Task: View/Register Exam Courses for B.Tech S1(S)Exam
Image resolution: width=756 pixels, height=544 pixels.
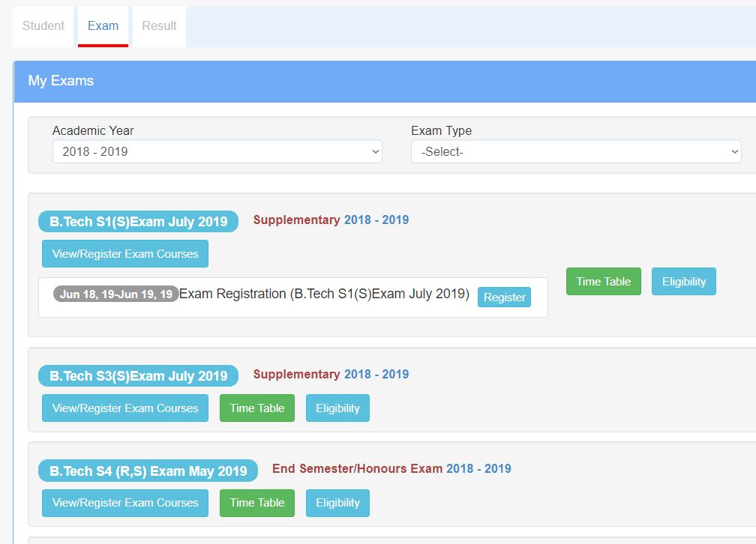Action: click(x=124, y=253)
